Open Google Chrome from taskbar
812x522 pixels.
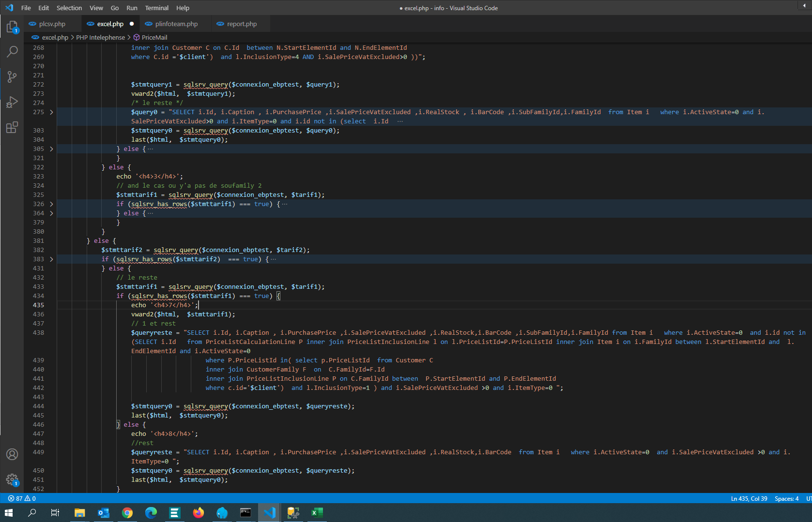tap(127, 513)
